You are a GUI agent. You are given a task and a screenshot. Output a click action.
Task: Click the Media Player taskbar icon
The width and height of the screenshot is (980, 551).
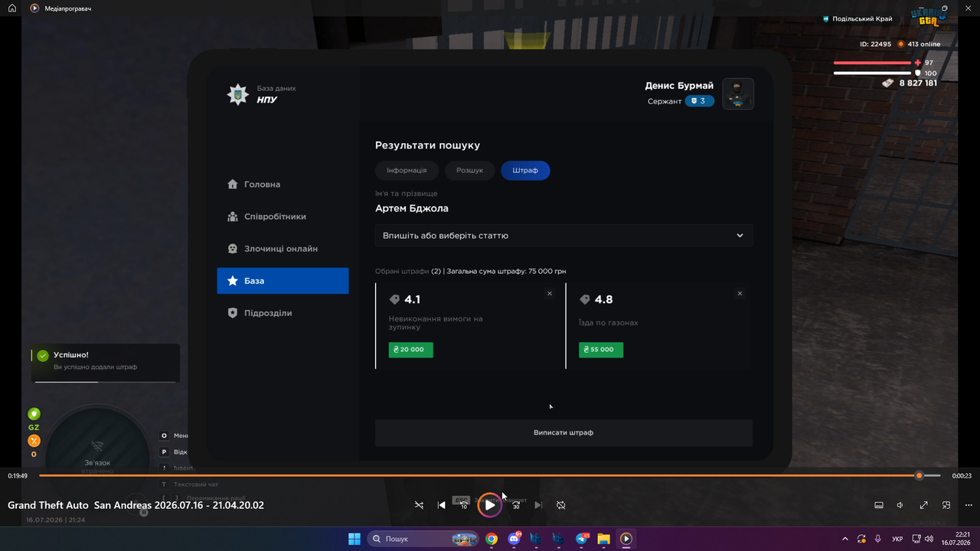pos(626,539)
